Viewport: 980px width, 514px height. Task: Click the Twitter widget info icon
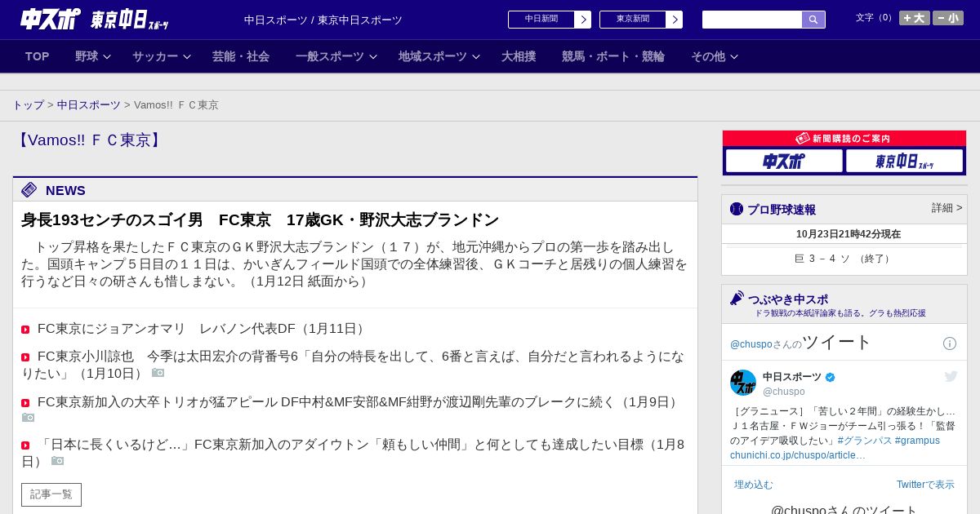click(x=950, y=343)
